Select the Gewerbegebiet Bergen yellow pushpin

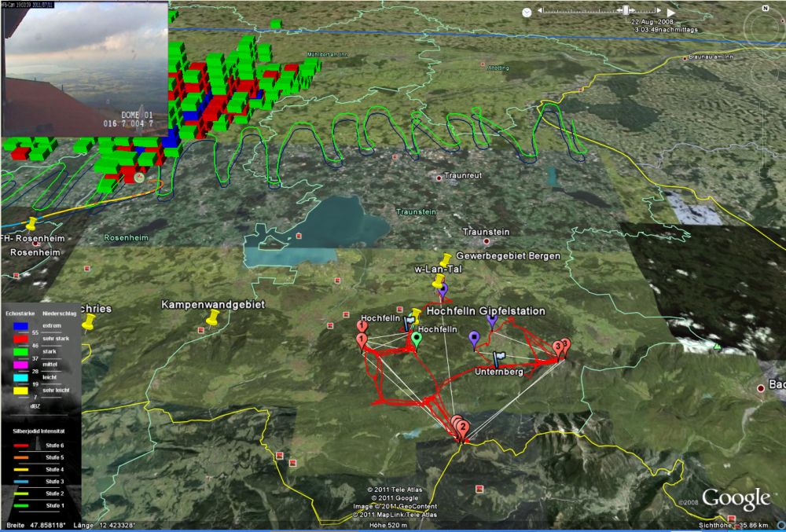click(446, 259)
